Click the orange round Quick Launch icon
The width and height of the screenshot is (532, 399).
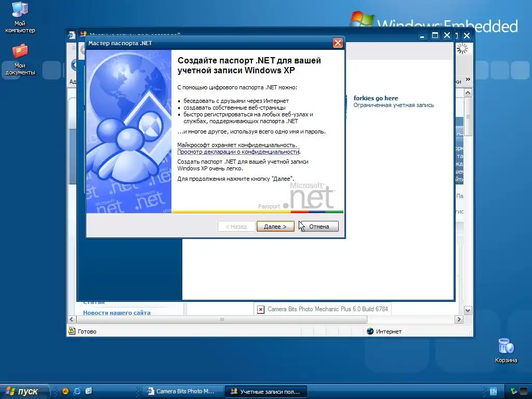tap(65, 391)
